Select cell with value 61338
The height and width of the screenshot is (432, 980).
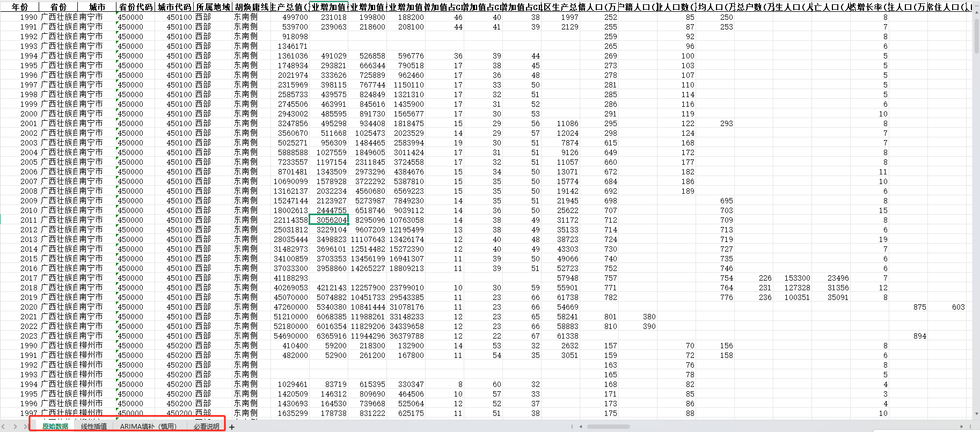click(561, 336)
